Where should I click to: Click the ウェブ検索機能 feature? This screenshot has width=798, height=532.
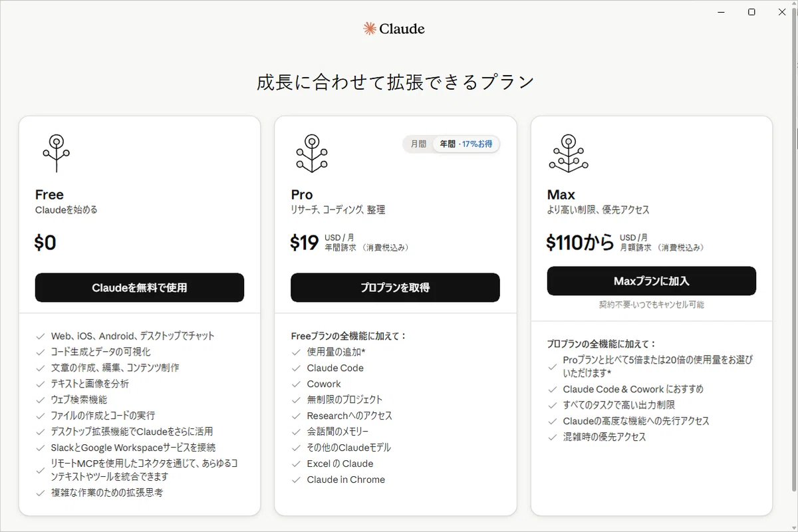[79, 400]
